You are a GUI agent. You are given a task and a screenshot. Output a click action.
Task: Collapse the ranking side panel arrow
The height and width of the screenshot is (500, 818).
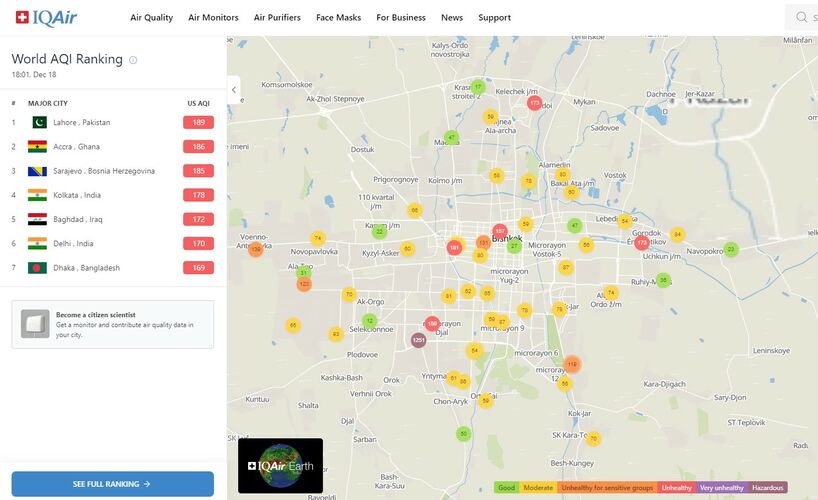(234, 89)
